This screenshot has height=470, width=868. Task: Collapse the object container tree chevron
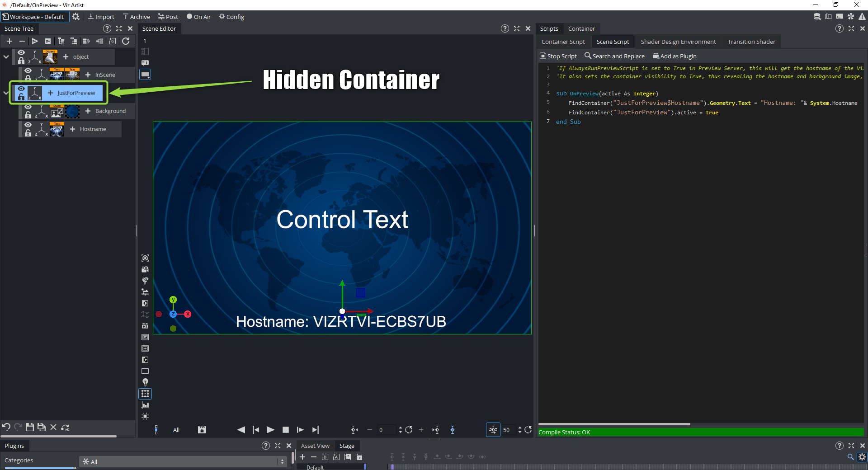(x=6, y=57)
